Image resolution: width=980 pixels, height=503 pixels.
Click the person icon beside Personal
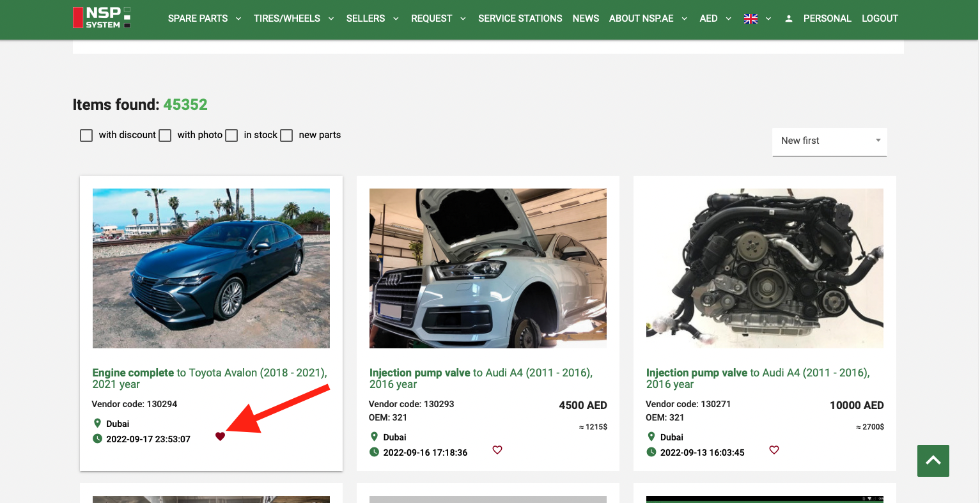(x=789, y=19)
